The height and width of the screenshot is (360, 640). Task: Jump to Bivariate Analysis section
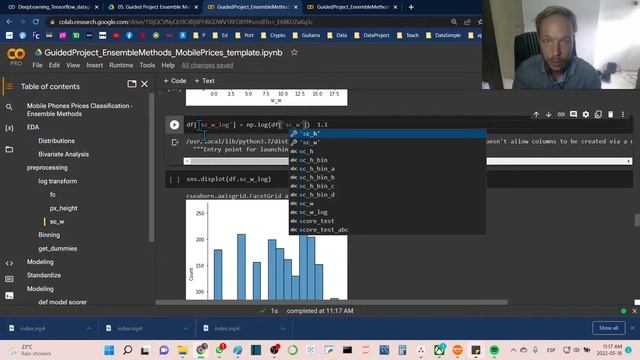pyautogui.click(x=63, y=154)
